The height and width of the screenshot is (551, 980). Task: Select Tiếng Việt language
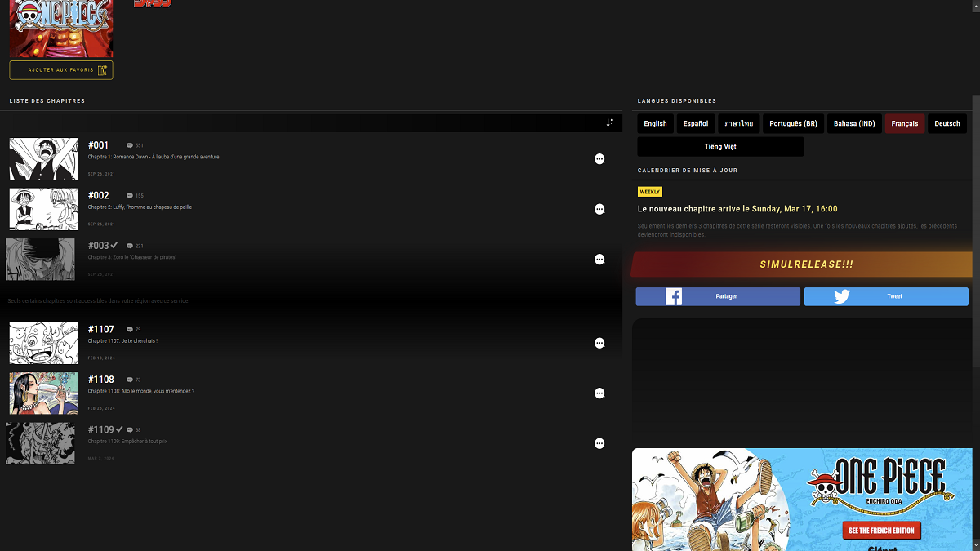(720, 147)
